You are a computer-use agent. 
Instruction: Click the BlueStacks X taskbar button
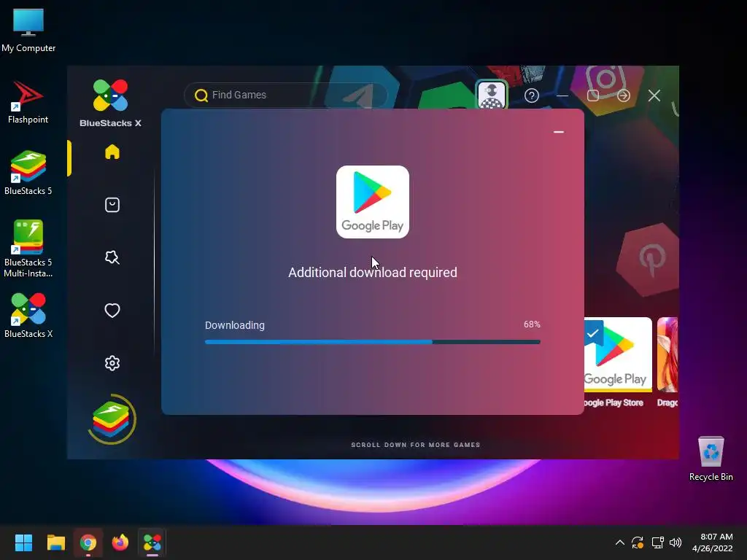pos(152,542)
